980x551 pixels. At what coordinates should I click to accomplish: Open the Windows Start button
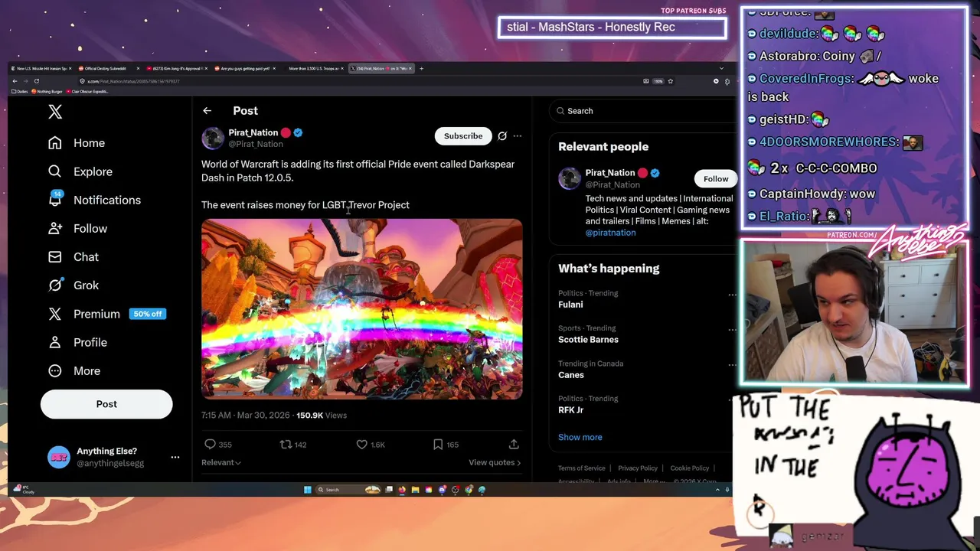click(308, 490)
